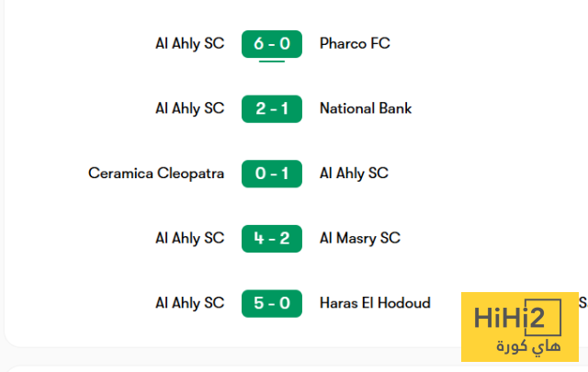The width and height of the screenshot is (588, 372).
Task: Open the 2 - 1 score badge
Action: 272,108
